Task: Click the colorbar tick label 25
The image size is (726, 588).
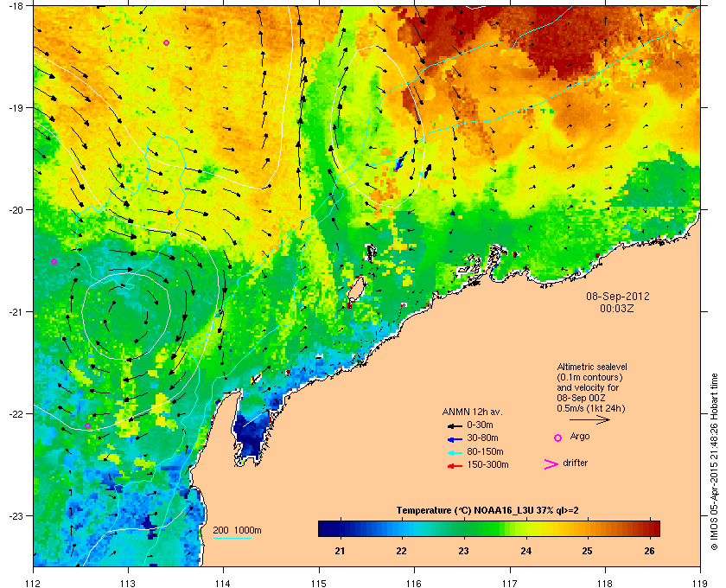Action: click(587, 551)
